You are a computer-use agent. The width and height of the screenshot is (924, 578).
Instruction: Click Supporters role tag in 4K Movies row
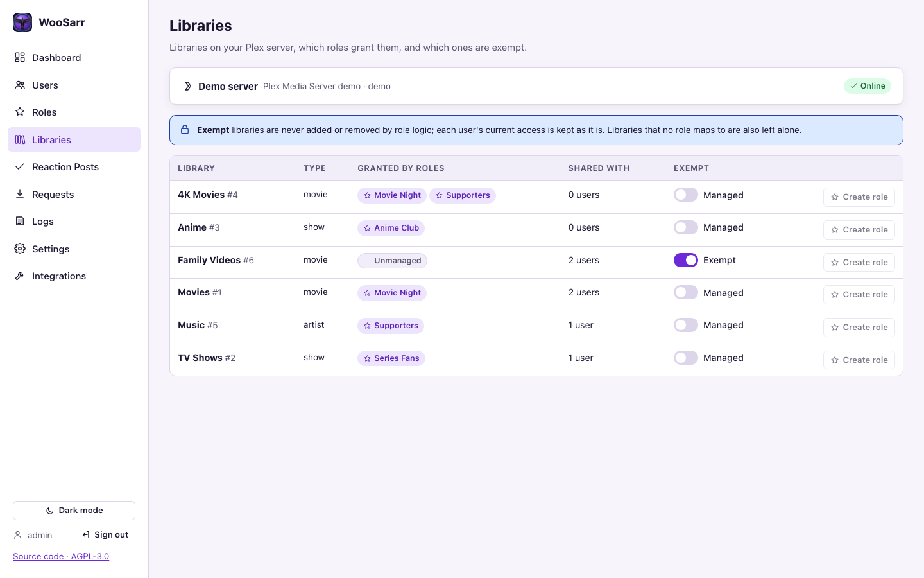[x=463, y=195]
